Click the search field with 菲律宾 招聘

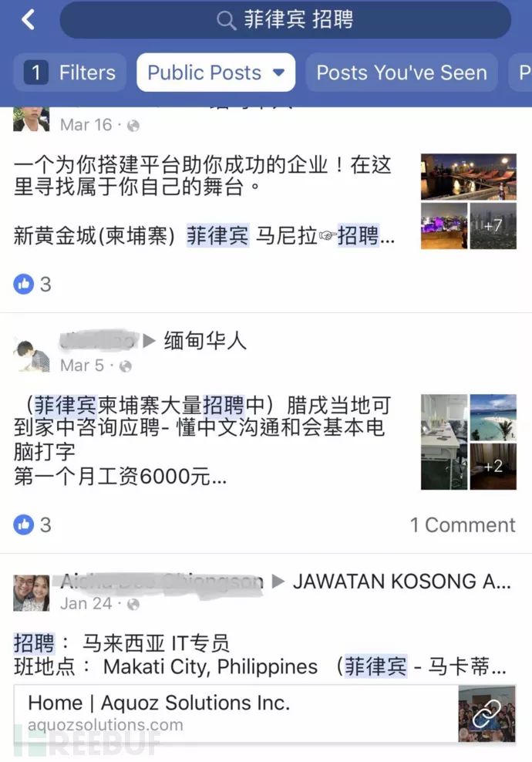[285, 20]
